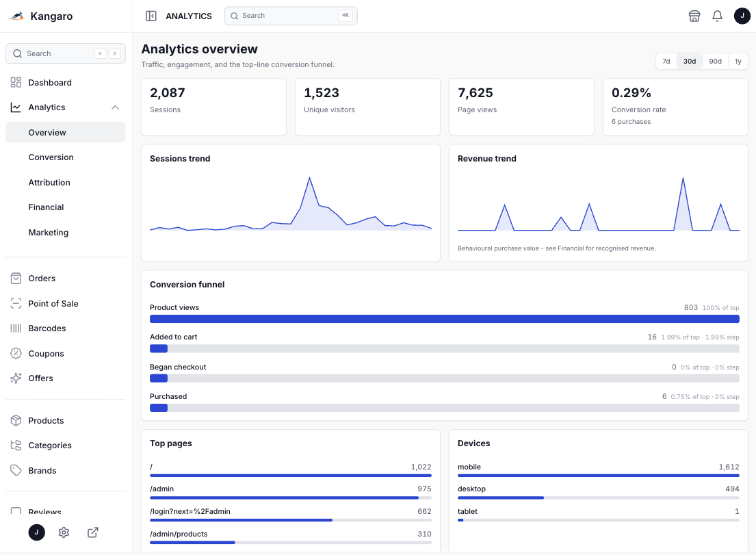Focus the sidebar Search field
Viewport: 756px width, 555px height.
click(x=66, y=53)
